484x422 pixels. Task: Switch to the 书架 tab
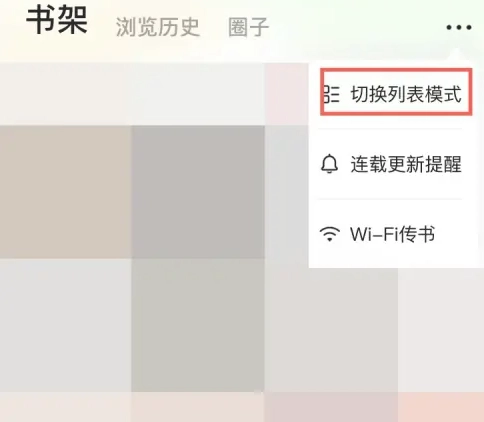click(x=57, y=21)
